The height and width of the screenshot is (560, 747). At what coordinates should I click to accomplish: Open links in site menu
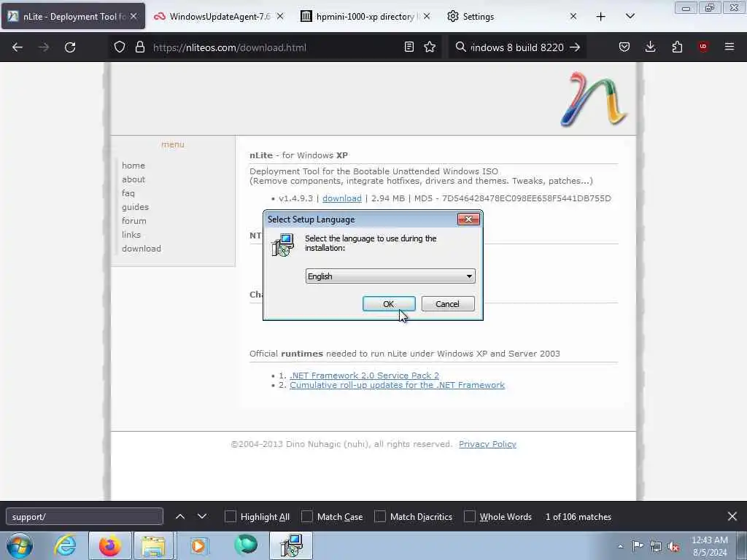(131, 234)
